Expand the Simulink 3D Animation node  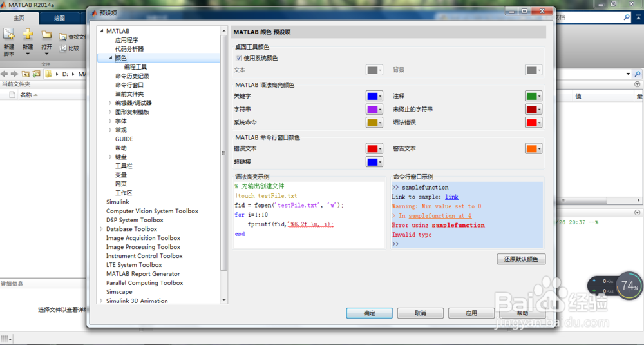102,301
